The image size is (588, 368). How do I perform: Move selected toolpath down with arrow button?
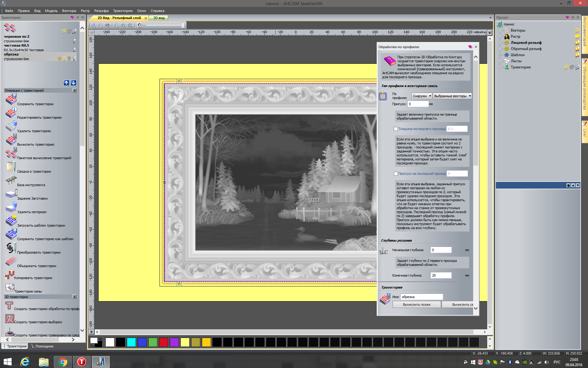[73, 83]
